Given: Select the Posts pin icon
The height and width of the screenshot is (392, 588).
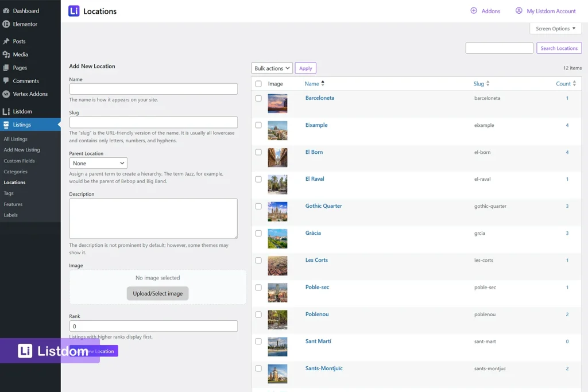Looking at the screenshot, I should click(7, 41).
